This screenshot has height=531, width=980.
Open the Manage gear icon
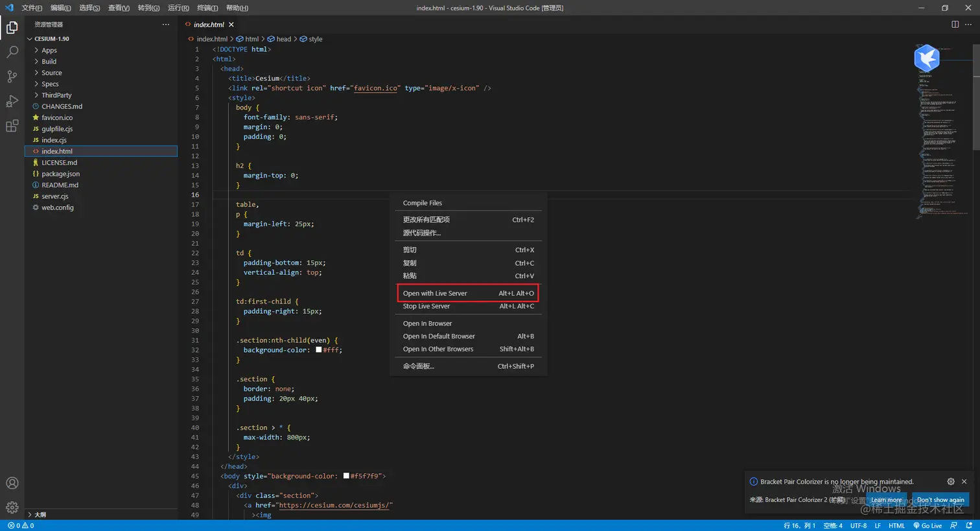tap(12, 507)
